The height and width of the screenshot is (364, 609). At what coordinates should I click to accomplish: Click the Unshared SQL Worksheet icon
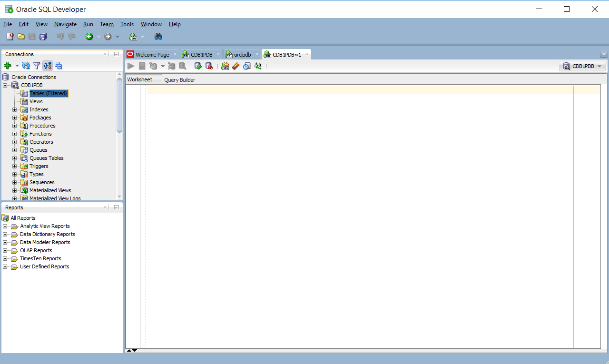click(x=225, y=66)
